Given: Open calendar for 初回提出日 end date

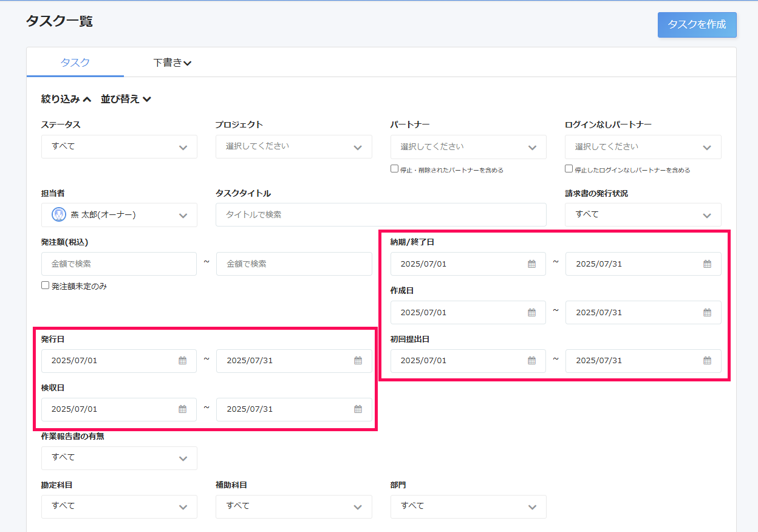Looking at the screenshot, I should point(708,361).
